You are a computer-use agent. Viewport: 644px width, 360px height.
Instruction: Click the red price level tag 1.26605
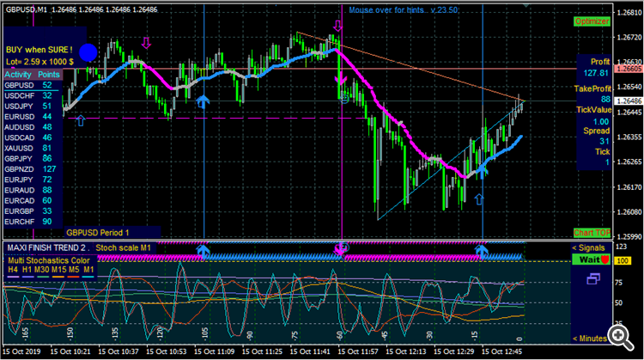pos(629,69)
